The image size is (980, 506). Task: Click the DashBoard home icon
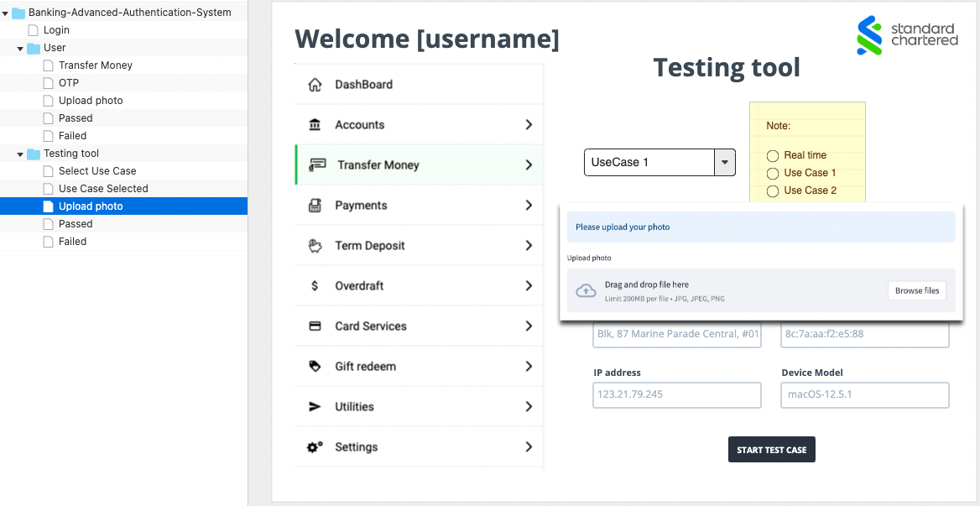315,85
